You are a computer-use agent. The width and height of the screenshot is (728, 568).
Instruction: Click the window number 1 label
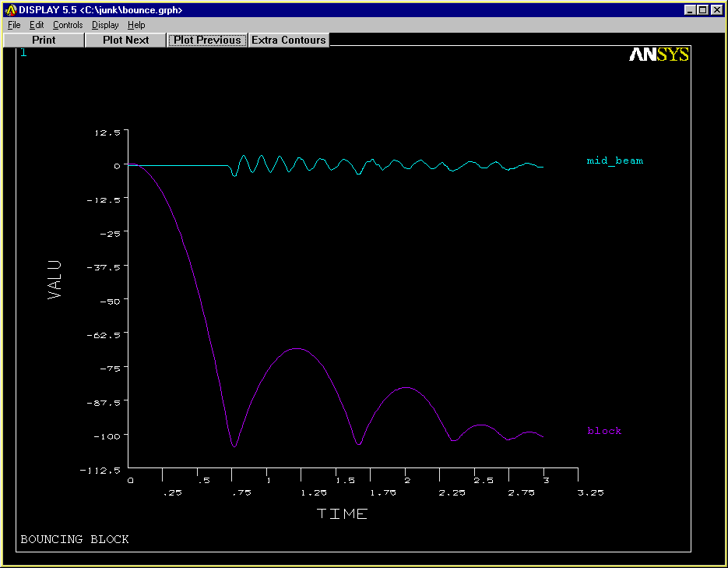(23, 52)
